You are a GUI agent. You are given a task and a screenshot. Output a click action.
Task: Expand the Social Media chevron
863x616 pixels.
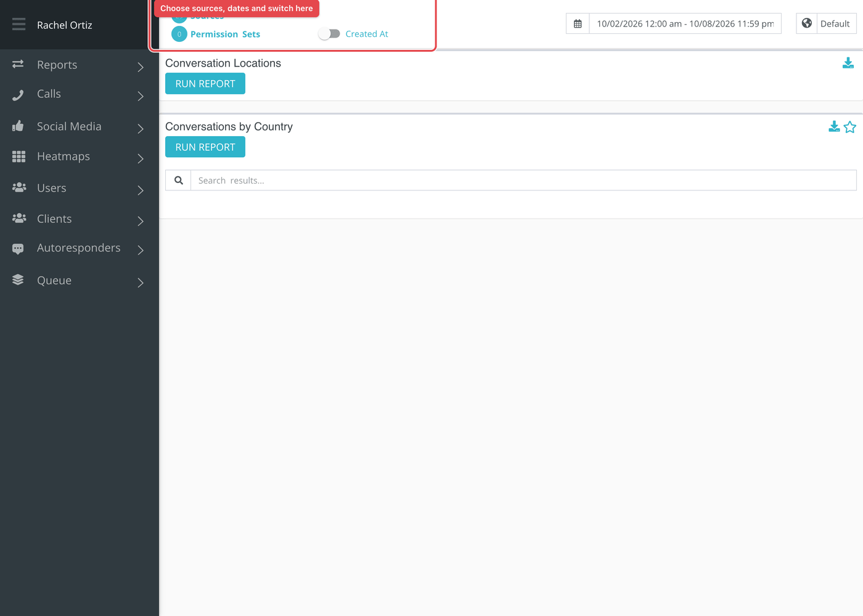(141, 128)
